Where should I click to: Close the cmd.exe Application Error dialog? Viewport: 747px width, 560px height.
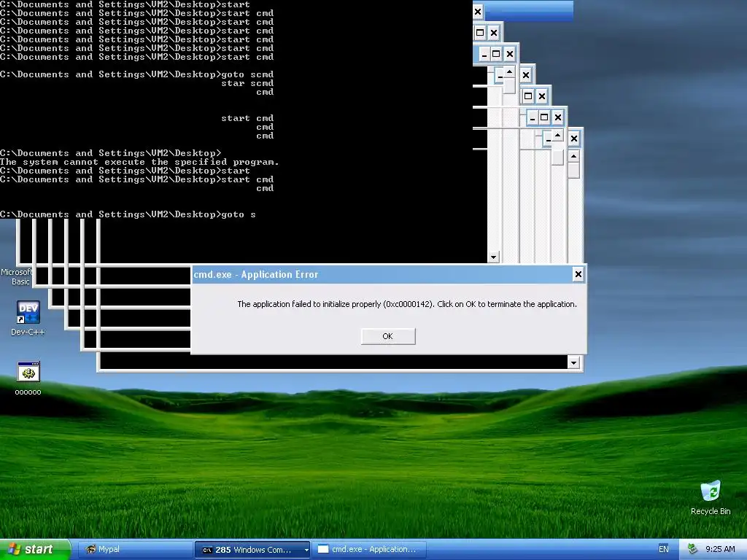point(578,274)
